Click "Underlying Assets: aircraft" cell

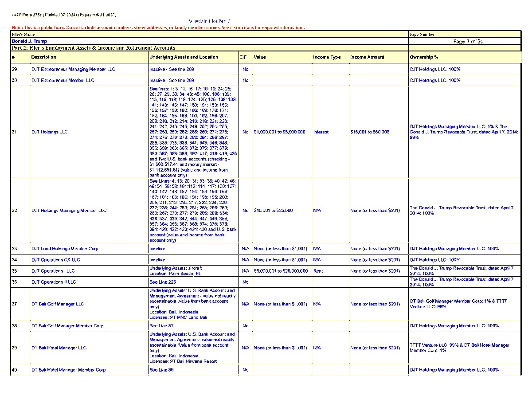pyautogui.click(x=176, y=271)
